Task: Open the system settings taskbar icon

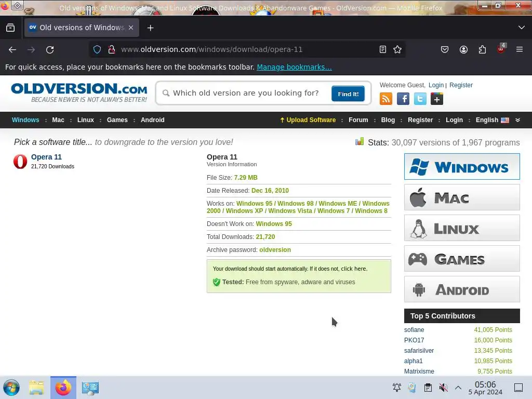Action: [90, 388]
